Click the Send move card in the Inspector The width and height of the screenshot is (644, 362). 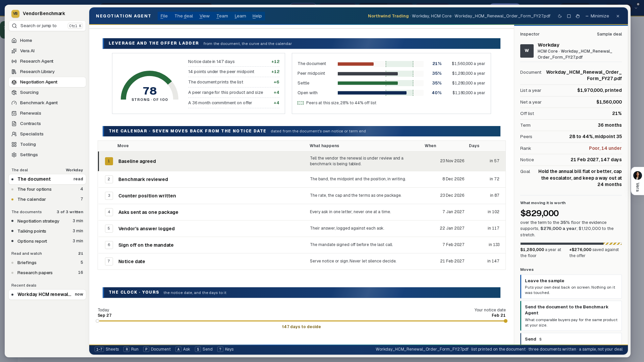click(x=571, y=339)
